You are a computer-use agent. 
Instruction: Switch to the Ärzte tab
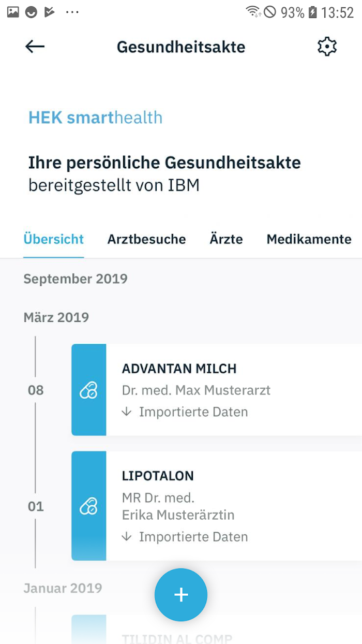226,239
